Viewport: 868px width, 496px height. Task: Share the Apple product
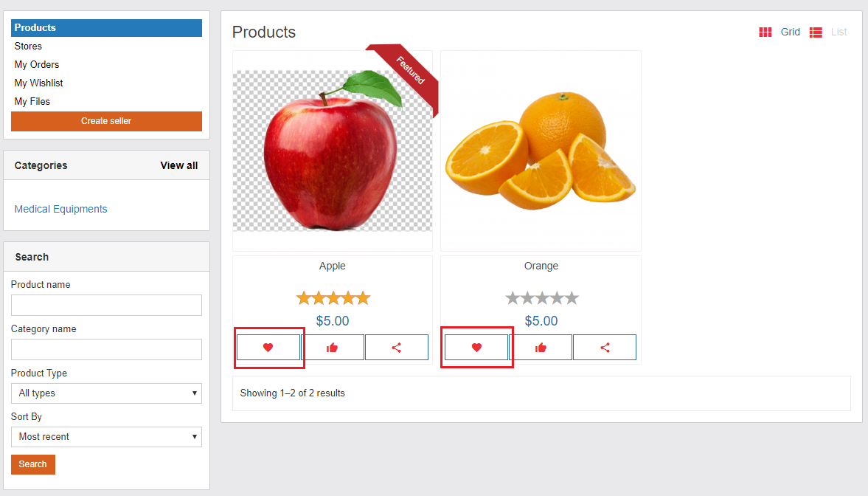[397, 348]
